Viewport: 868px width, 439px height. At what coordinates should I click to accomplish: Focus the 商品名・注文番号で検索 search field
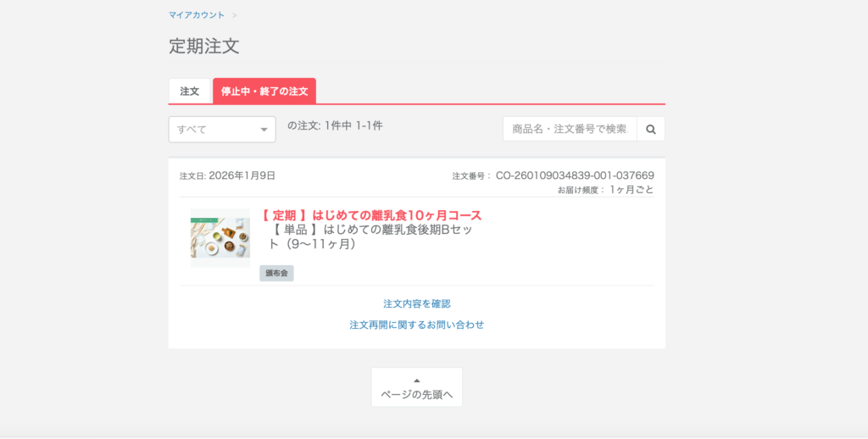point(570,130)
